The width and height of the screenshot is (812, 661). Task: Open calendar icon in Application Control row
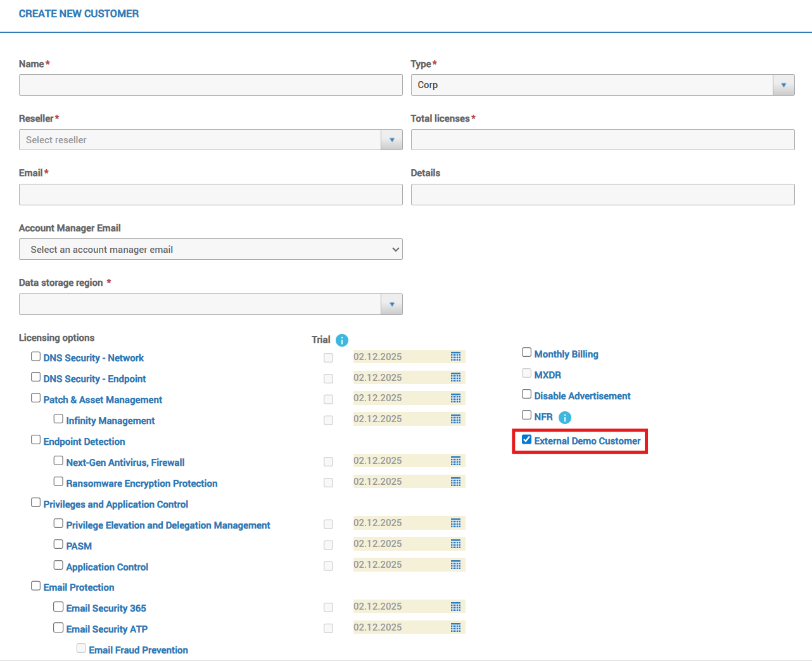[455, 565]
